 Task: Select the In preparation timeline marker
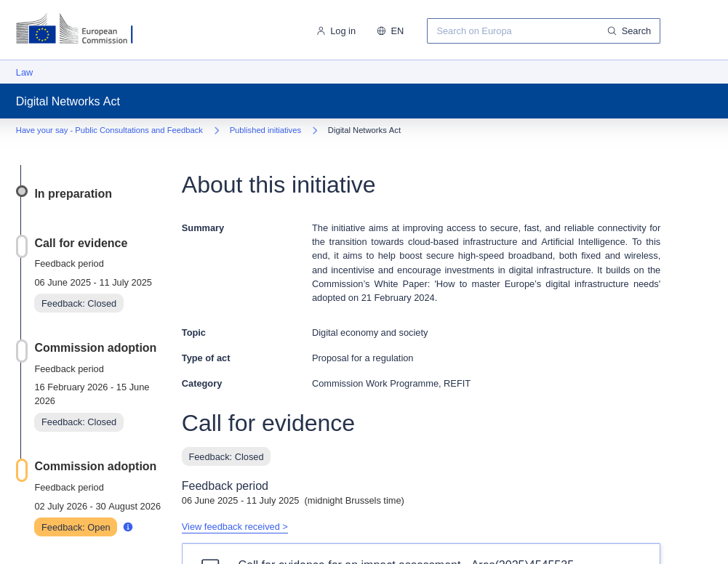tap(22, 191)
